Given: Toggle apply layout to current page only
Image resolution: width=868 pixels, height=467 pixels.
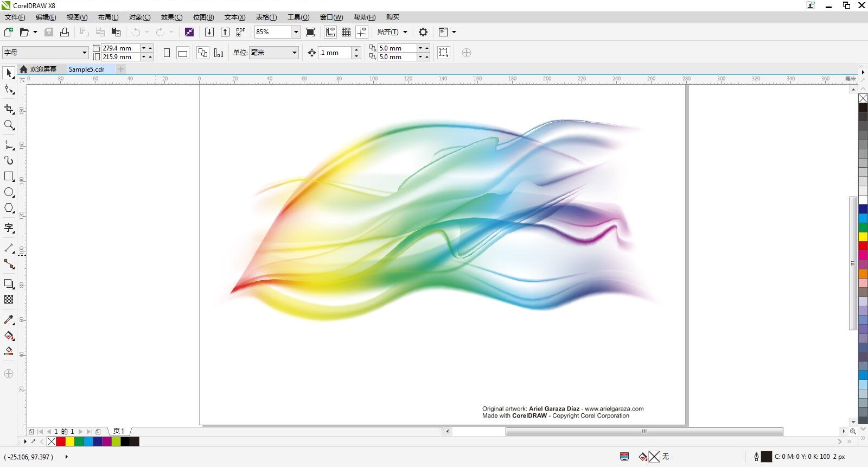Looking at the screenshot, I should 219,53.
